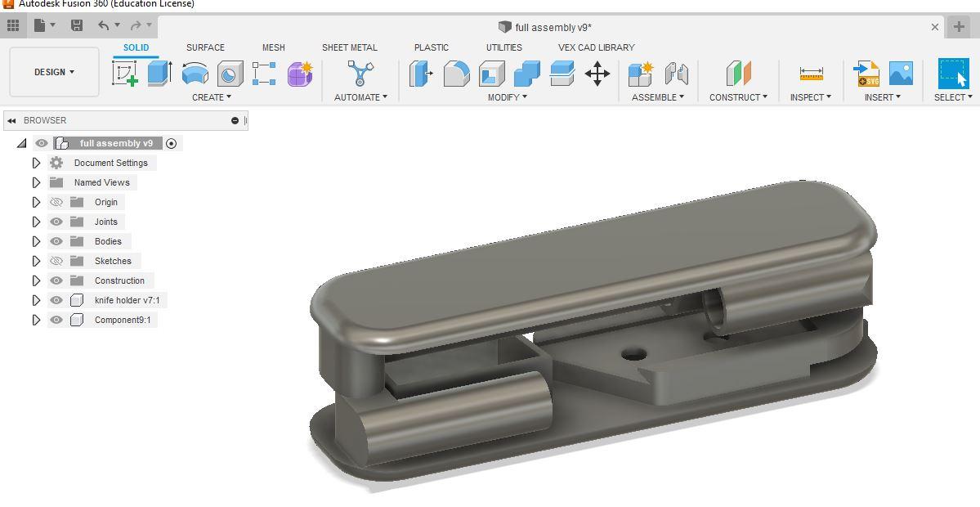The width and height of the screenshot is (980, 507).
Task: Switch to the SURFACE tab
Action: (205, 47)
